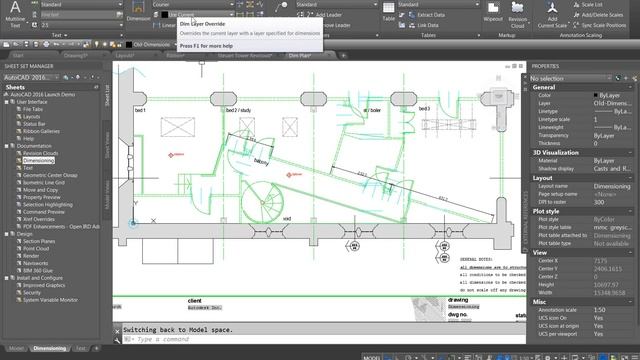Open the Scale List

(588, 4)
